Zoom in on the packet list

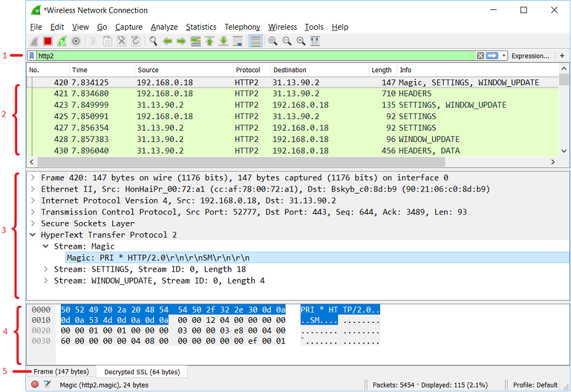(273, 41)
